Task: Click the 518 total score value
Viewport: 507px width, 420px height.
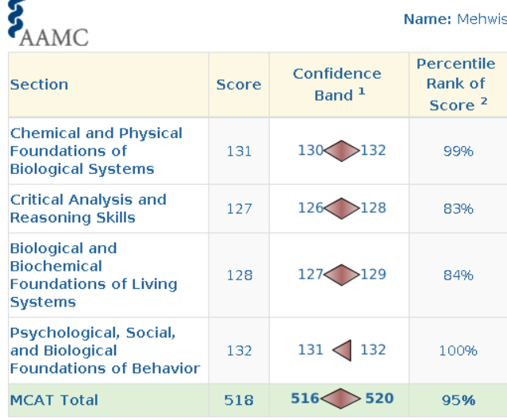Action: tap(239, 400)
